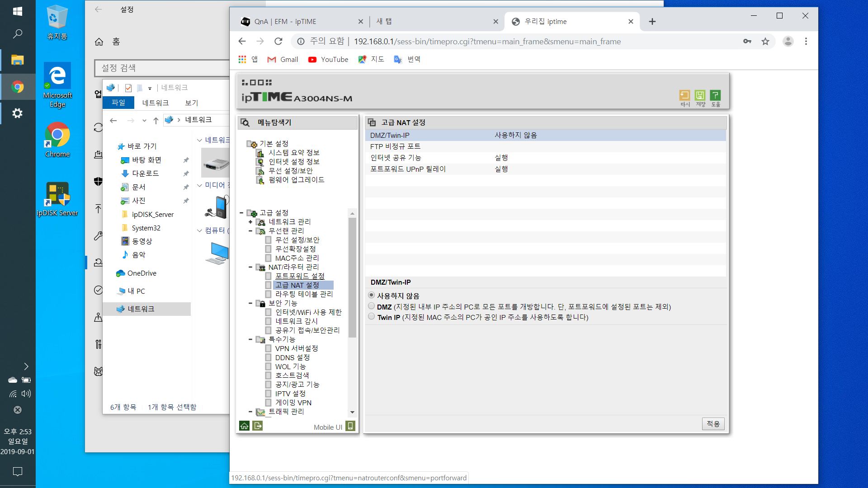Click the 설정 검색 search field
The height and width of the screenshot is (488, 868).
tap(163, 68)
